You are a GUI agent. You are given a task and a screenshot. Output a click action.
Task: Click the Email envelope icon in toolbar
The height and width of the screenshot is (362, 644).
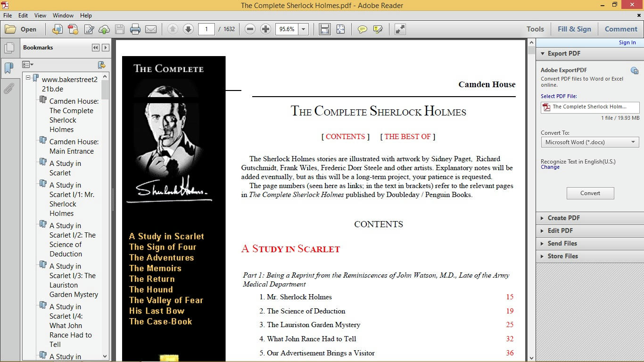(x=151, y=29)
